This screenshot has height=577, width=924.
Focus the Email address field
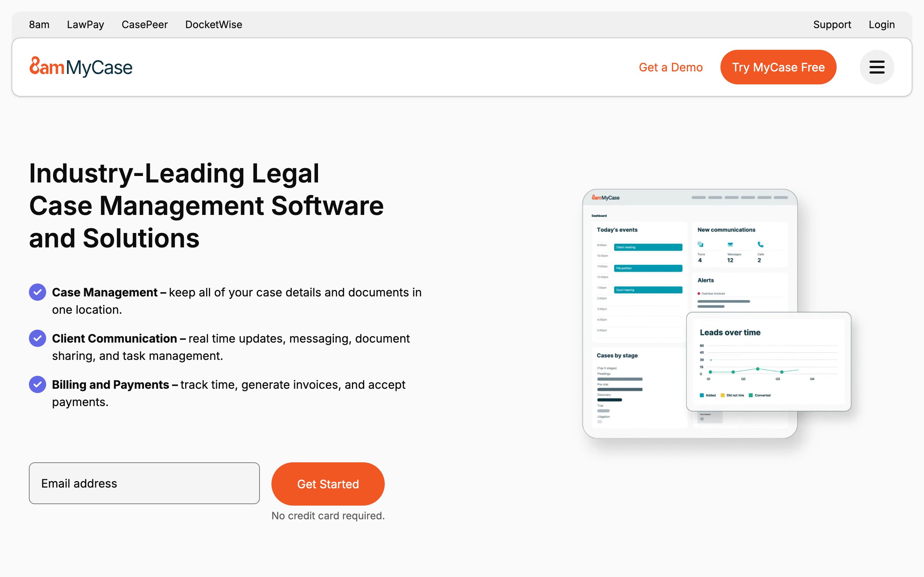[144, 484]
